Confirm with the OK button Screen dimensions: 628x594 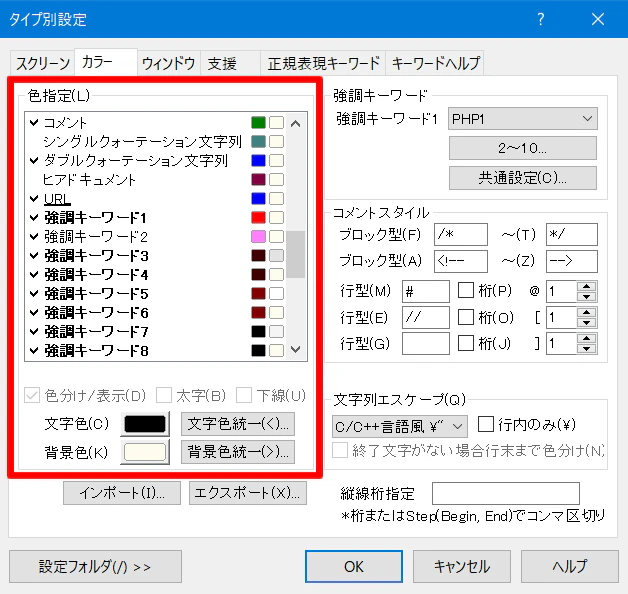click(x=354, y=566)
